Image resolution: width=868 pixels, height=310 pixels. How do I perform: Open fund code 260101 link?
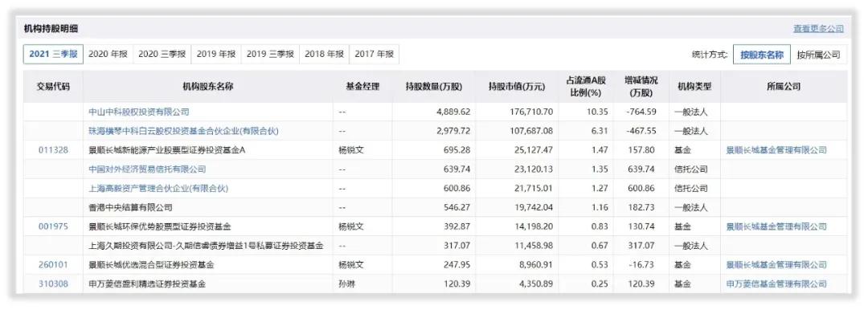point(53,265)
